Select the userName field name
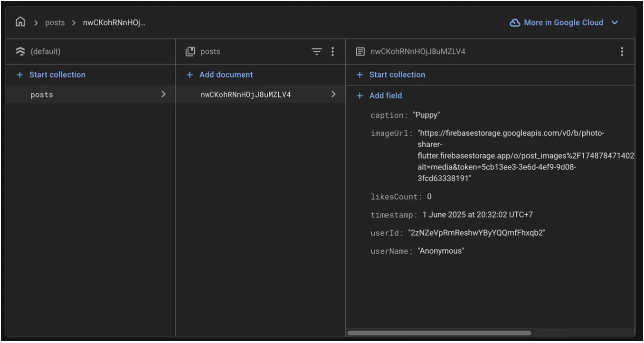The image size is (644, 343). [392, 251]
